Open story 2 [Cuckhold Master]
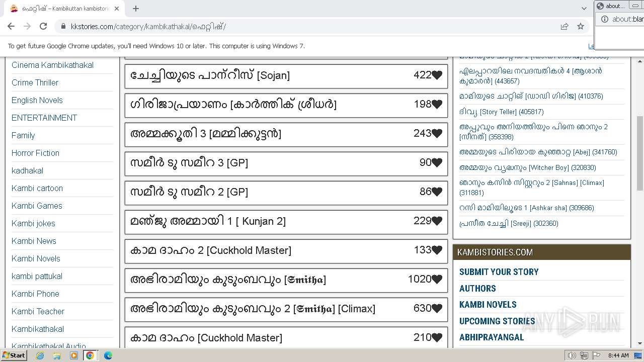Viewport: 644px width, 362px height. tap(211, 250)
